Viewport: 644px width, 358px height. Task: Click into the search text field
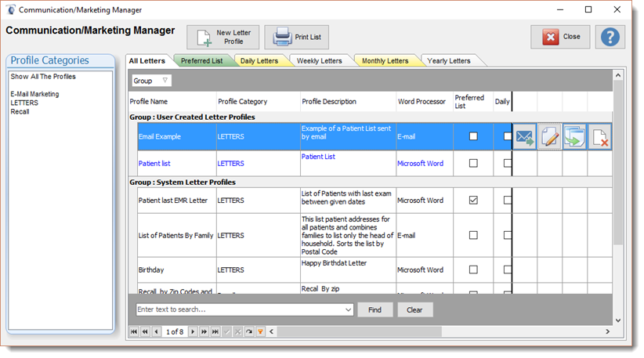coord(239,310)
